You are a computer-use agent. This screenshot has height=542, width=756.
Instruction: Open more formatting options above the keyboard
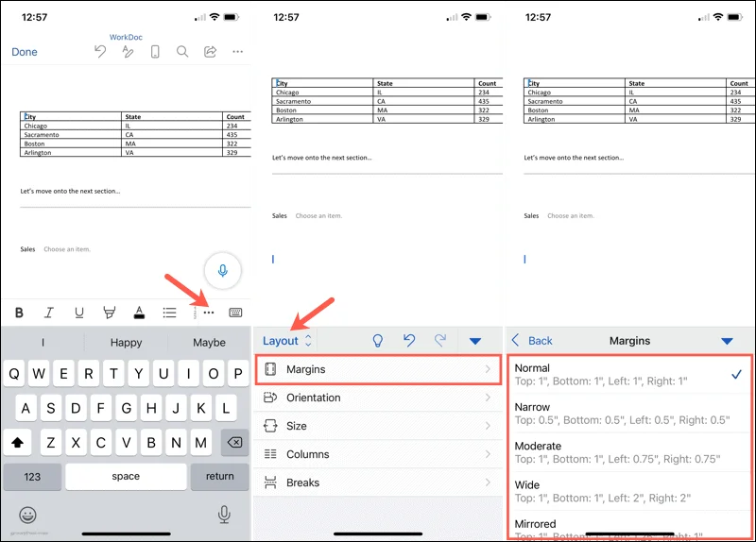(x=208, y=313)
